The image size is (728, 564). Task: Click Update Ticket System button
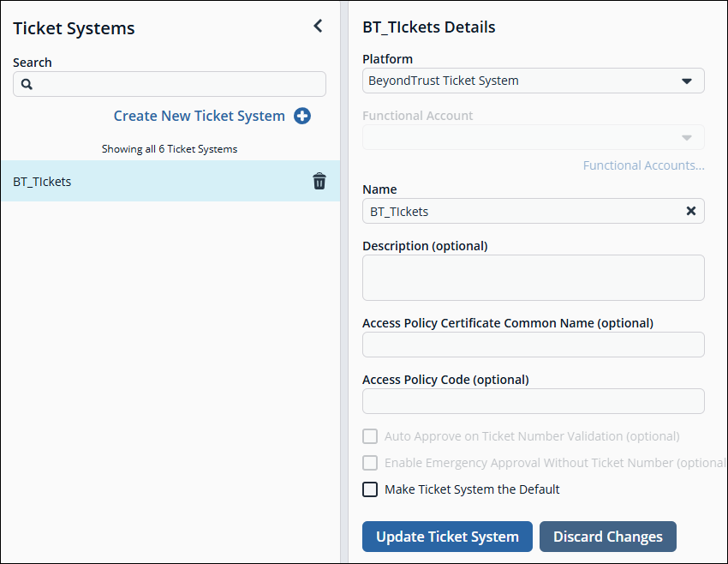tap(447, 537)
